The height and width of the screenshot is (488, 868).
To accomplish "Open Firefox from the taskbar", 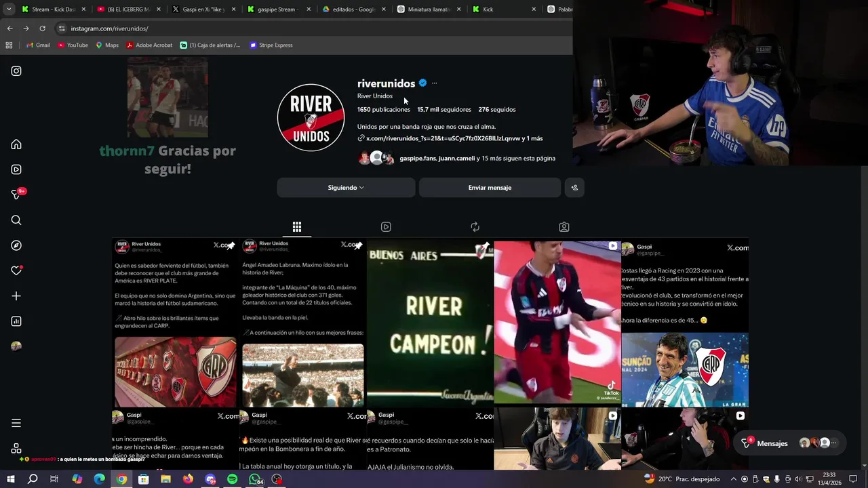I will (188, 479).
